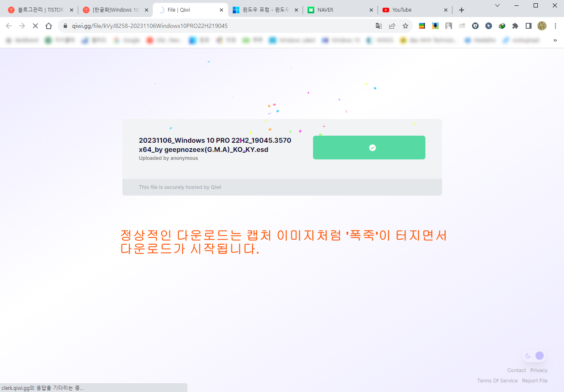Viewport: 564px width, 392px height.
Task: Toggle the dark mode switch
Action: pos(534,356)
